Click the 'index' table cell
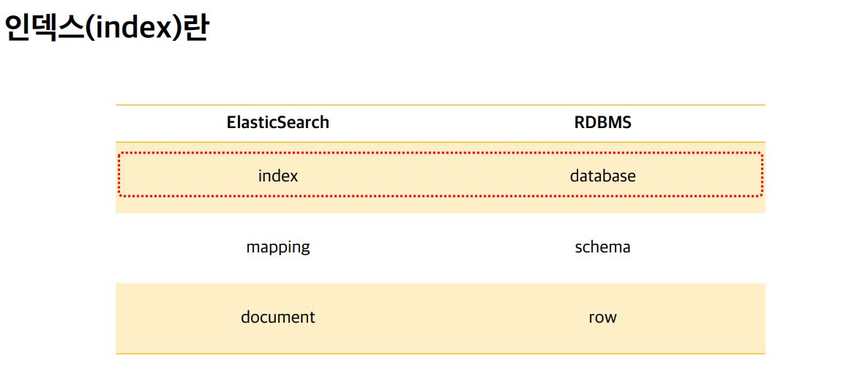The height and width of the screenshot is (382, 868). pyautogui.click(x=278, y=176)
